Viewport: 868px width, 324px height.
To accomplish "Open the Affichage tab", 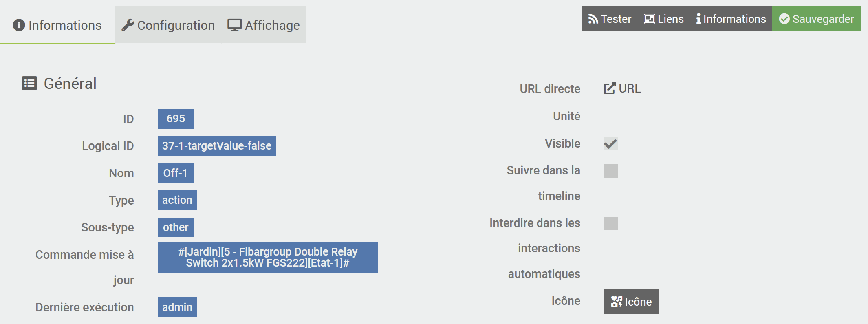I will pyautogui.click(x=264, y=25).
